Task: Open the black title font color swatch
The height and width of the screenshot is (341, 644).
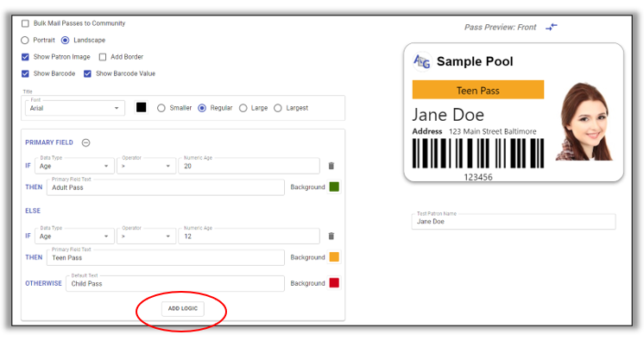Action: (142, 108)
